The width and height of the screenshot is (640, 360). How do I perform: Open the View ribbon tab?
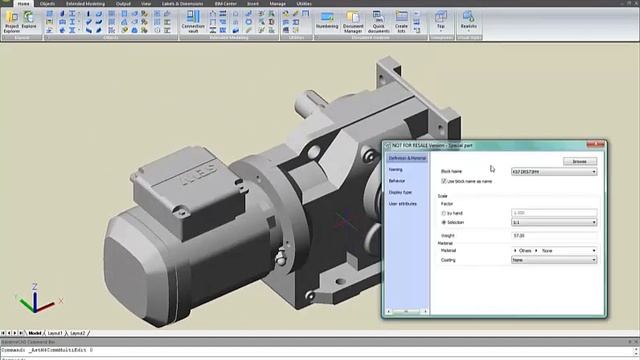tap(146, 4)
